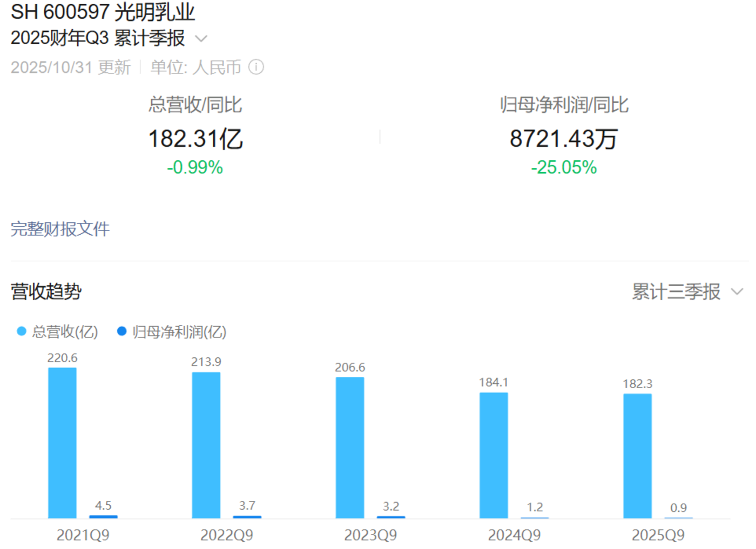This screenshot has width=756, height=549.
Task: Select the 2023Q9 revenue bar labeled 206.6
Action: [x=350, y=448]
